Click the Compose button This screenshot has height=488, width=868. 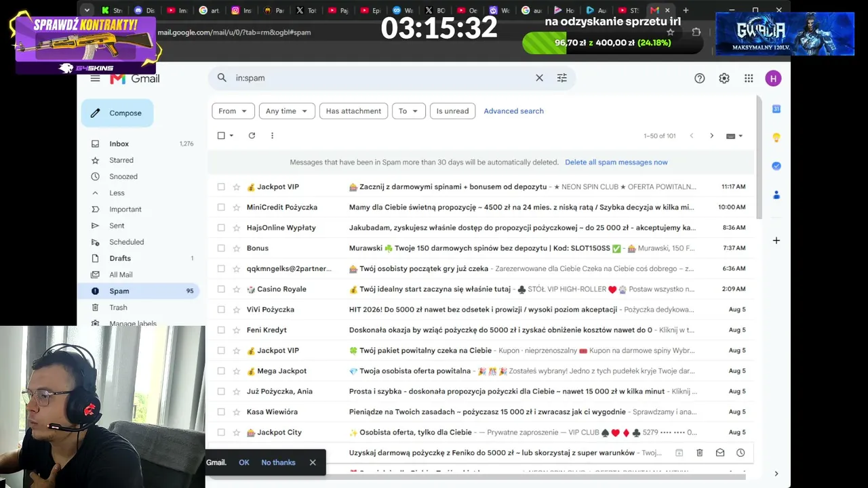click(117, 113)
